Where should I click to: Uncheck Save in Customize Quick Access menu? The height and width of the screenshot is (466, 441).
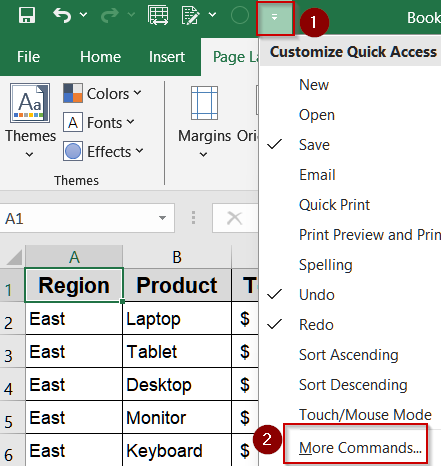(351, 145)
